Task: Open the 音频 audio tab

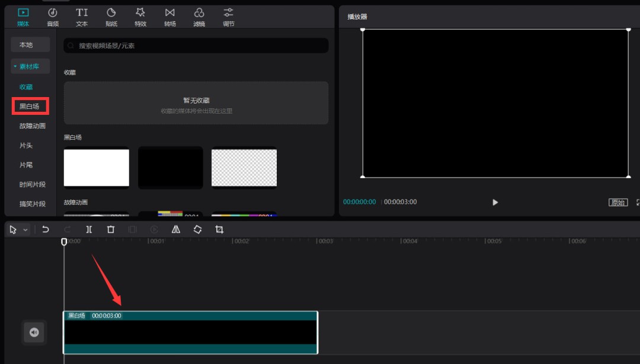Action: tap(53, 17)
